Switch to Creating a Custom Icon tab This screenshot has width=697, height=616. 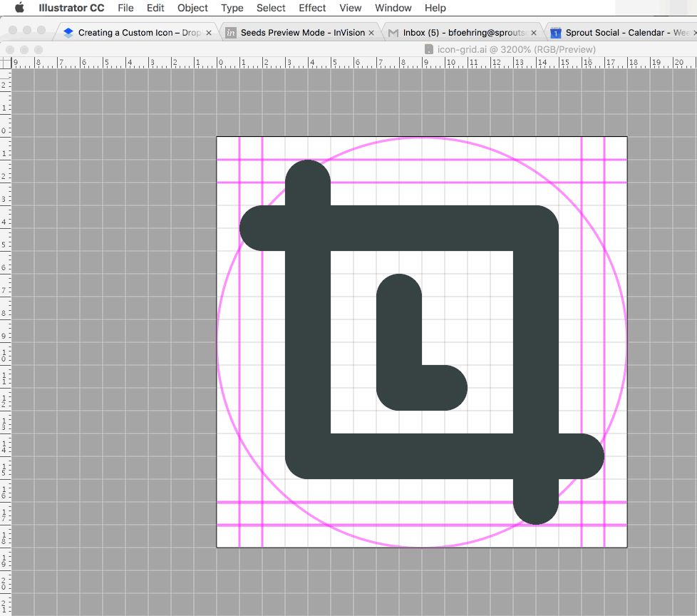[135, 32]
